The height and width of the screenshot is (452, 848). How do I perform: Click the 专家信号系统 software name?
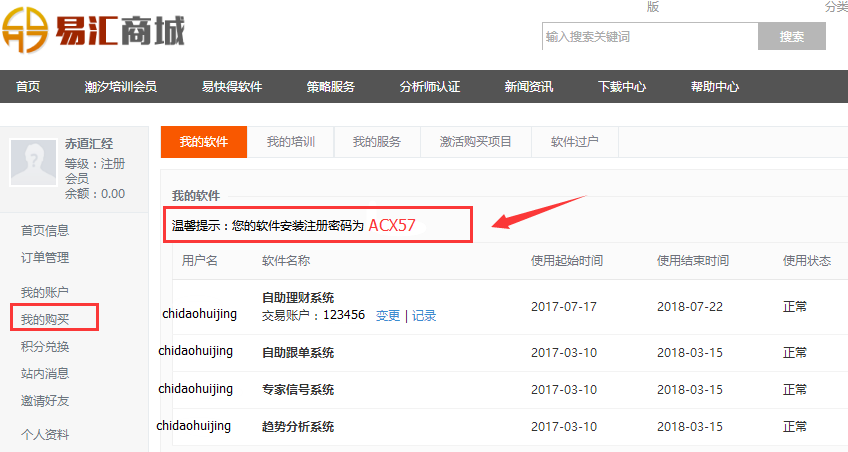coord(298,389)
